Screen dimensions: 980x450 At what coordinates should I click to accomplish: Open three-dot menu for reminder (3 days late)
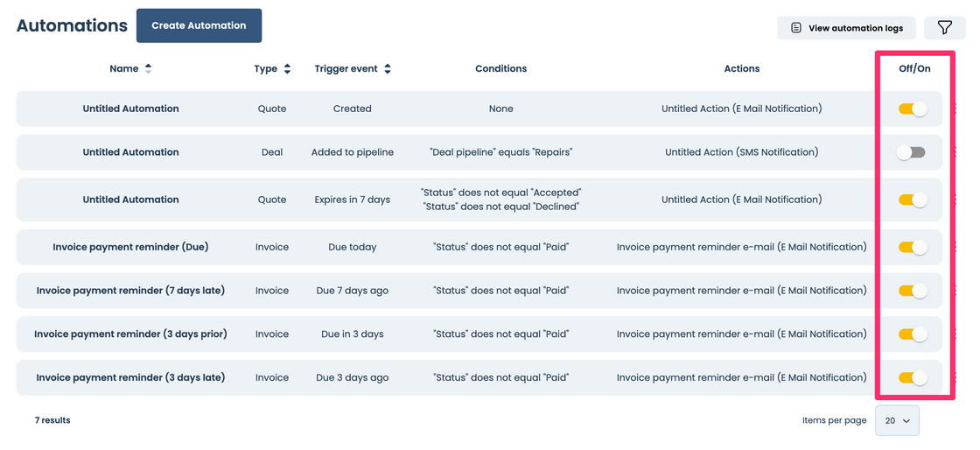tap(955, 377)
